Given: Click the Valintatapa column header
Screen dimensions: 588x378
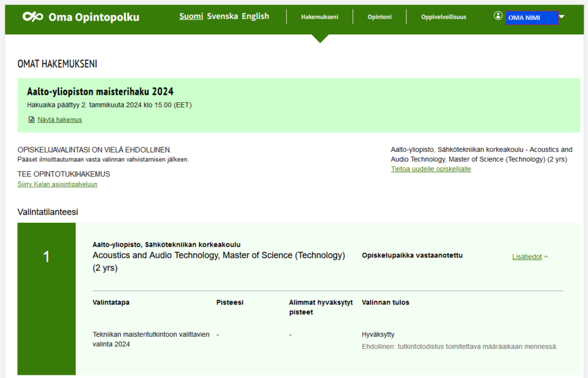Looking at the screenshot, I should [x=111, y=302].
